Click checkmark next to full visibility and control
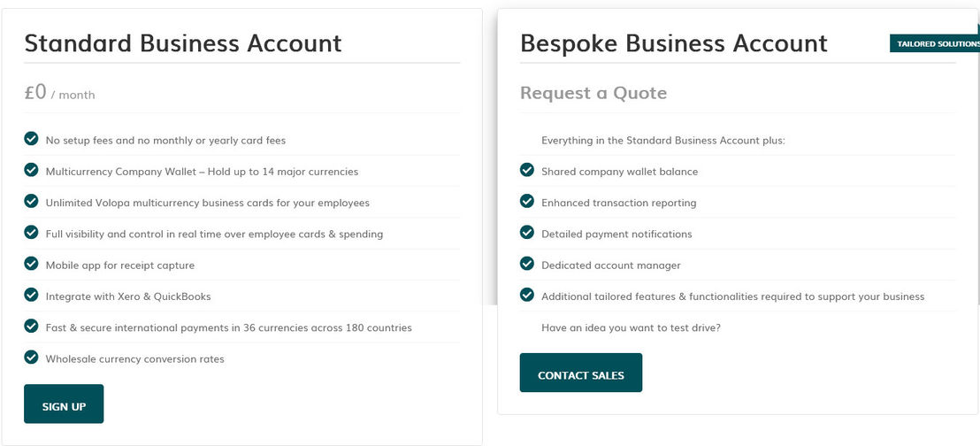The width and height of the screenshot is (980, 446). click(31, 233)
